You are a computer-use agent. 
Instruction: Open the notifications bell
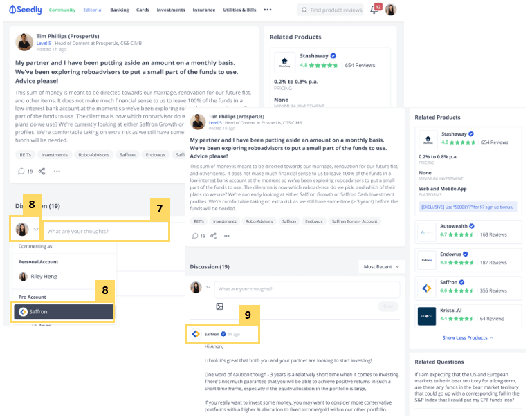(x=374, y=10)
